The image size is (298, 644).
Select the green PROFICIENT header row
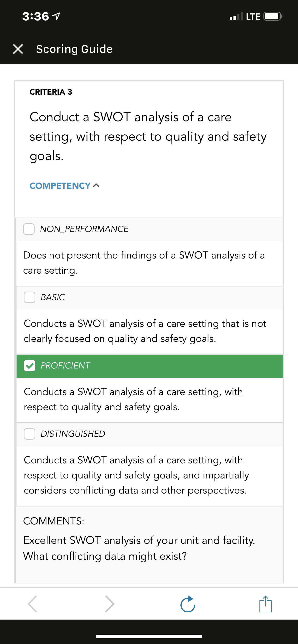coord(150,366)
